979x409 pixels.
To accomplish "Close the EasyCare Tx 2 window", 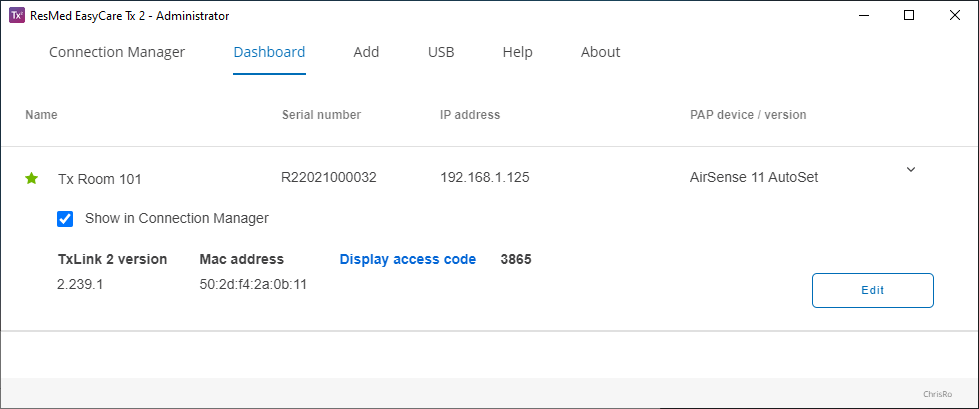I will (x=955, y=16).
